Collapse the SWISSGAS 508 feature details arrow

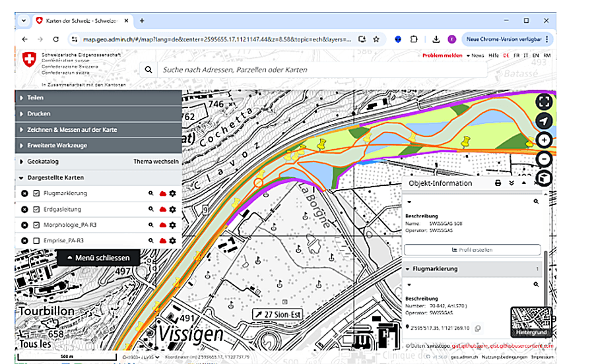409,202
